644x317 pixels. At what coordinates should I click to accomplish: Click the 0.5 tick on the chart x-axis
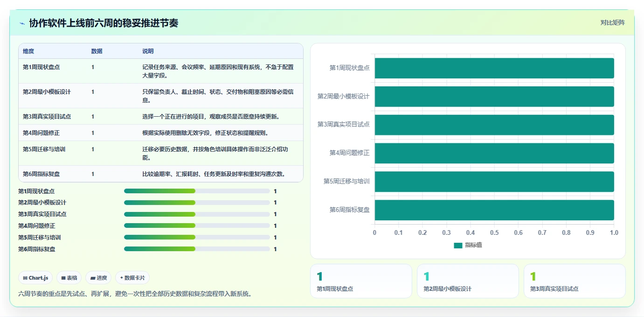click(x=494, y=232)
